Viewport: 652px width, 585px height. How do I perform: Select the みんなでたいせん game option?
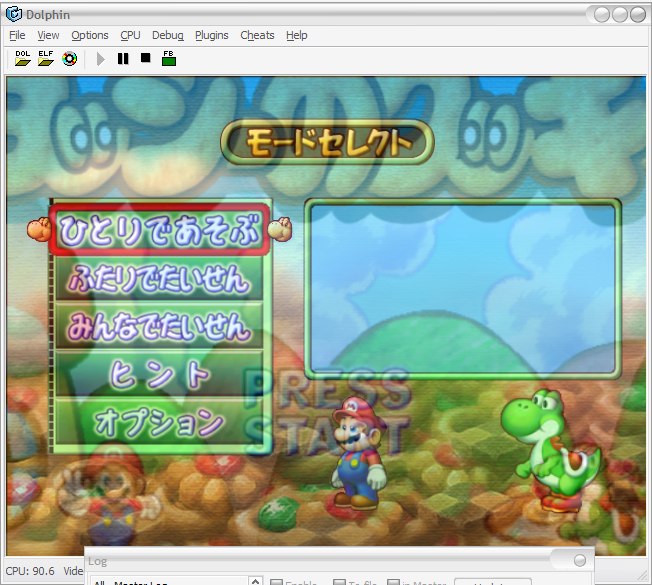[x=159, y=326]
